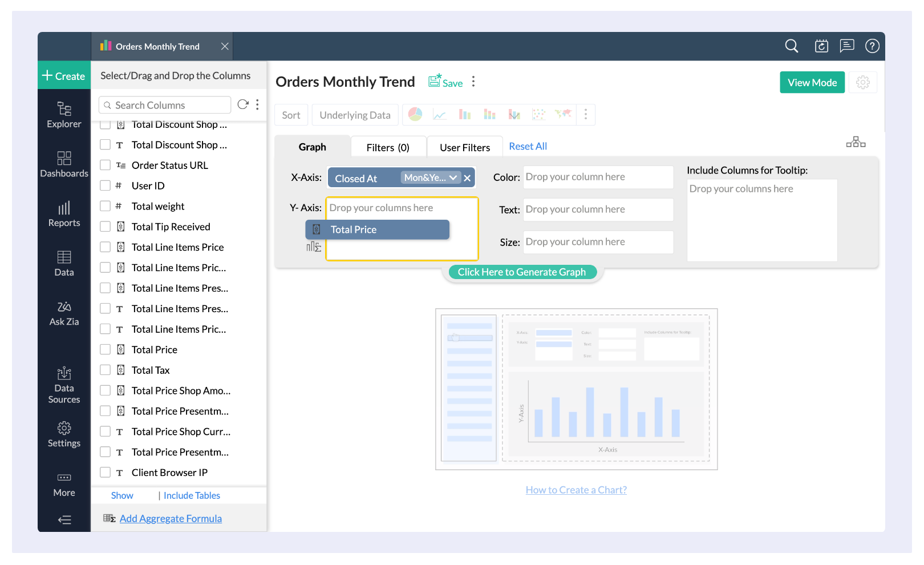Viewport: 924px width, 565px height.
Task: Select the scatter chart type
Action: (538, 115)
